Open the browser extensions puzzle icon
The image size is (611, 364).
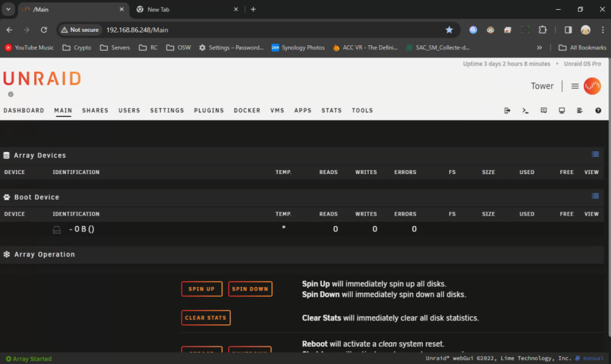pyautogui.click(x=543, y=30)
